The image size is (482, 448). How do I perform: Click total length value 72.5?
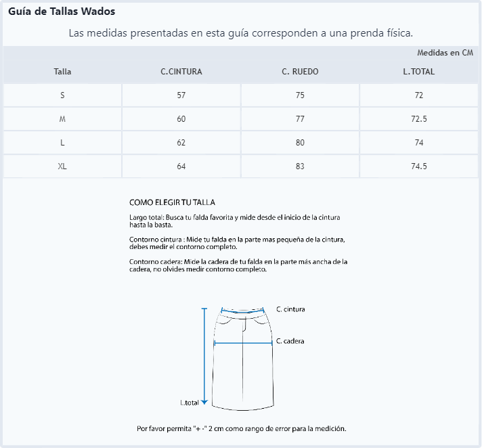pyautogui.click(x=418, y=119)
